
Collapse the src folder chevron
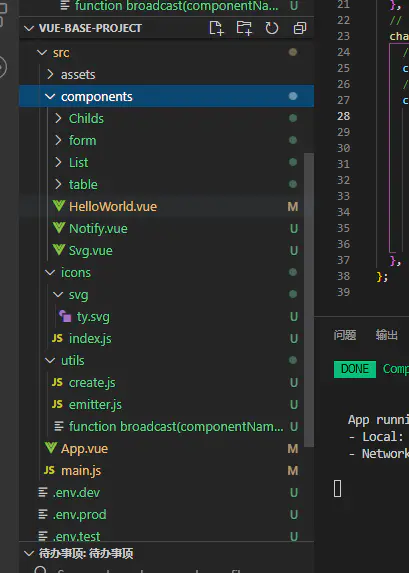42,53
